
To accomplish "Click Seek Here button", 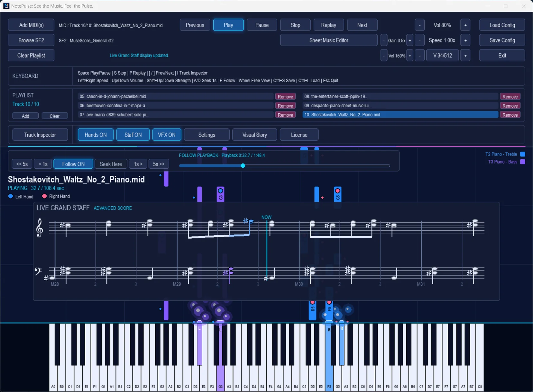I will 111,164.
